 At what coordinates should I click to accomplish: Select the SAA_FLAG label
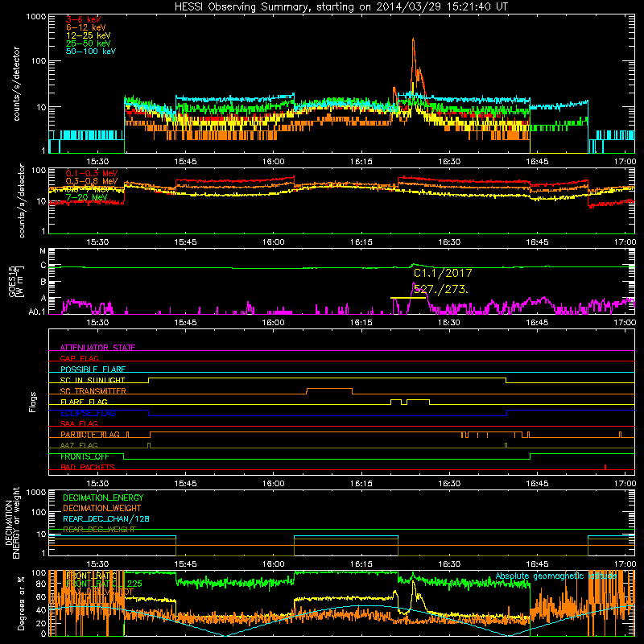[x=79, y=423]
